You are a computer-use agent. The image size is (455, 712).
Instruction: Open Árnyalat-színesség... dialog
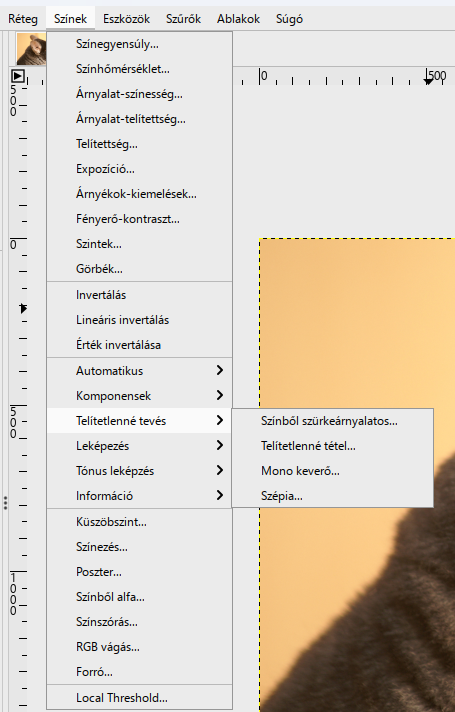pyautogui.click(x=139, y=94)
